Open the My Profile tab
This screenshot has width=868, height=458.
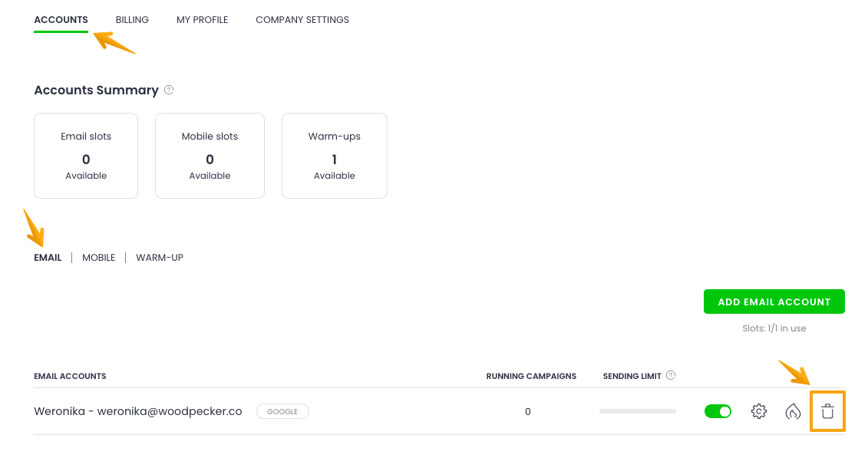point(202,20)
